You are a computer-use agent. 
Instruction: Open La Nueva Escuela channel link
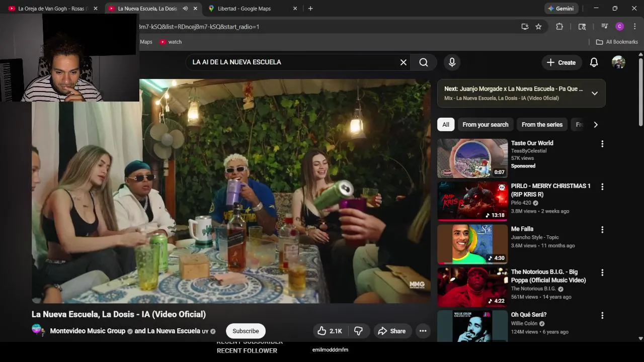174,331
